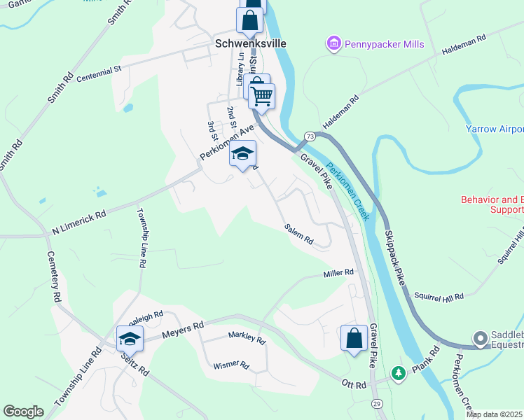
Task: Click the Saddlebrook Equestrian location pin
Action: [481, 339]
